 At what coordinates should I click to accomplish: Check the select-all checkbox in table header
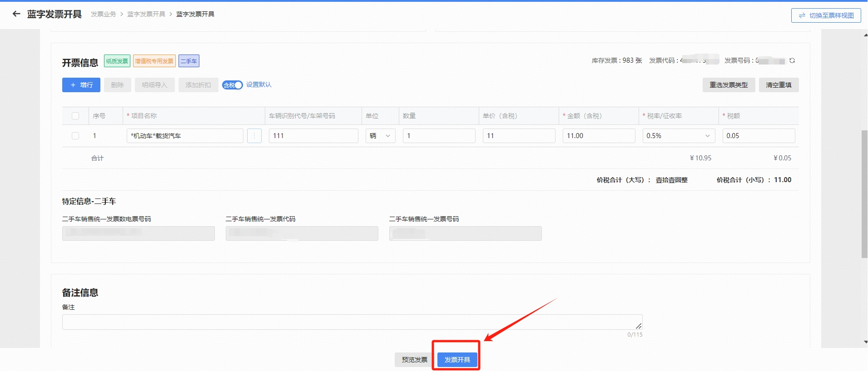coord(75,116)
